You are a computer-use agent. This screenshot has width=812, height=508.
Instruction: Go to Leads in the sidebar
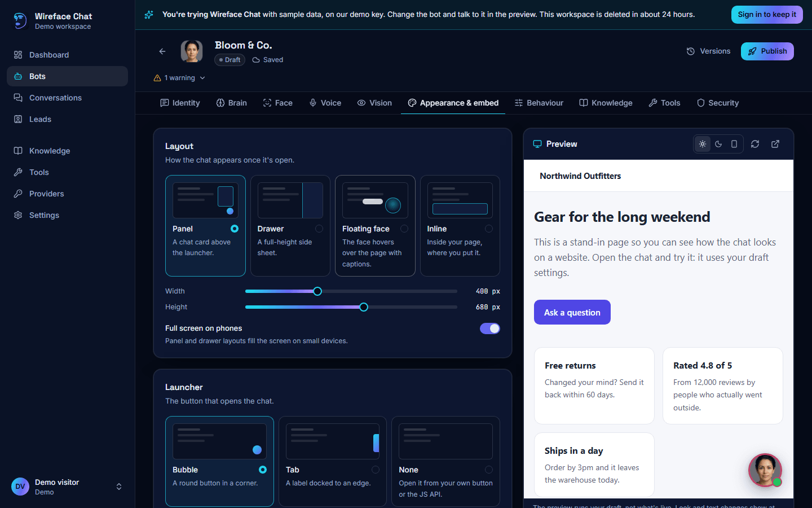coord(67,119)
